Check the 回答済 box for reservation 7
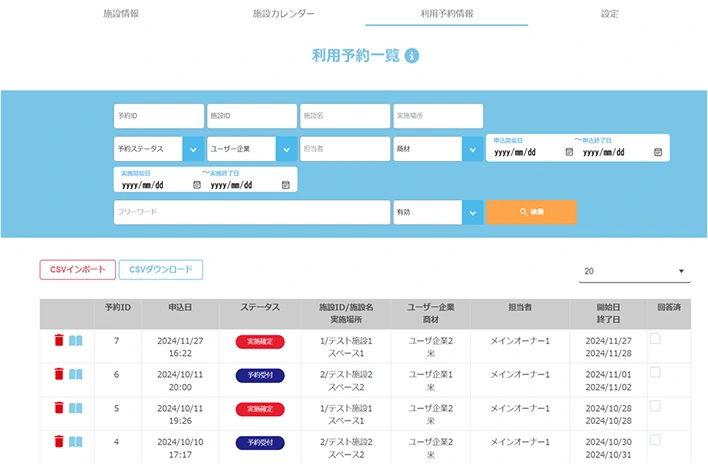Screen dimensions: 708x464 pos(655,340)
